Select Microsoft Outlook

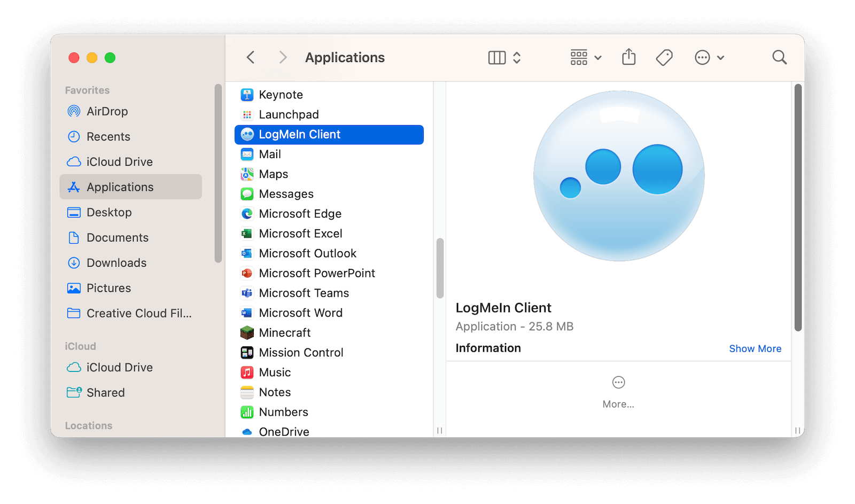click(x=329, y=253)
